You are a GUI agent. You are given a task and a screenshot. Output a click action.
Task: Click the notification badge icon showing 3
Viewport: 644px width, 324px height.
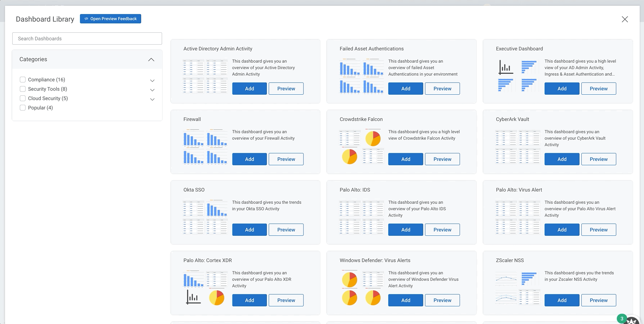coord(622,319)
